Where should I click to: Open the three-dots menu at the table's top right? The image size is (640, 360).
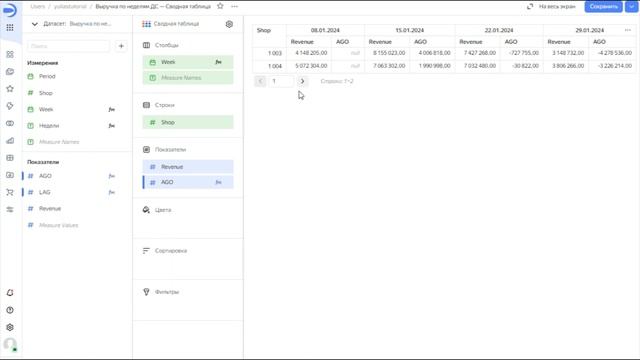(x=628, y=30)
